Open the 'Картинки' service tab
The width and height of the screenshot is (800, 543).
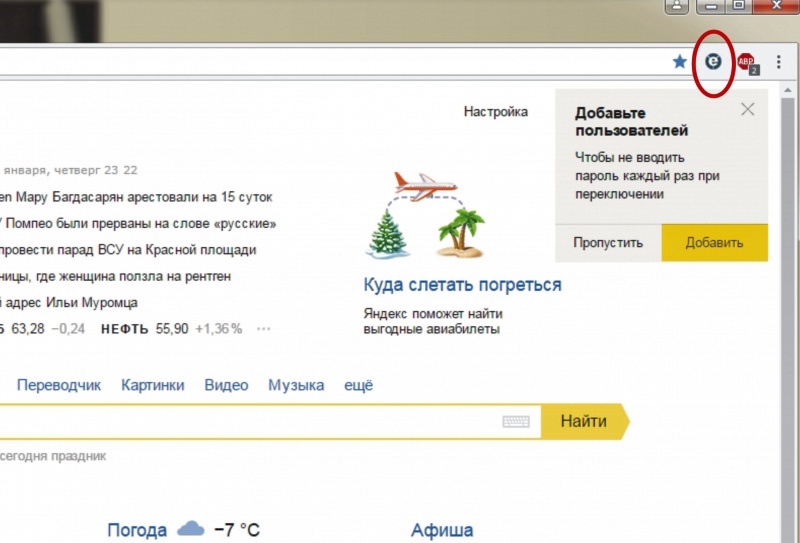click(x=153, y=385)
